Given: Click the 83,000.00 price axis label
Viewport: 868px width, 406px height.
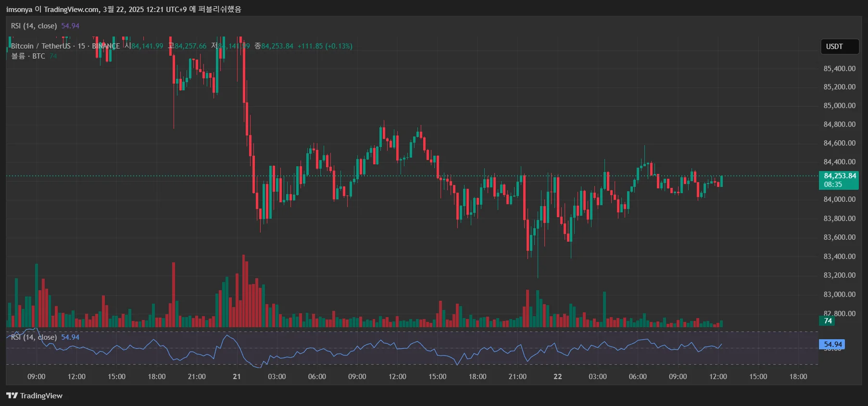Looking at the screenshot, I should (x=839, y=295).
